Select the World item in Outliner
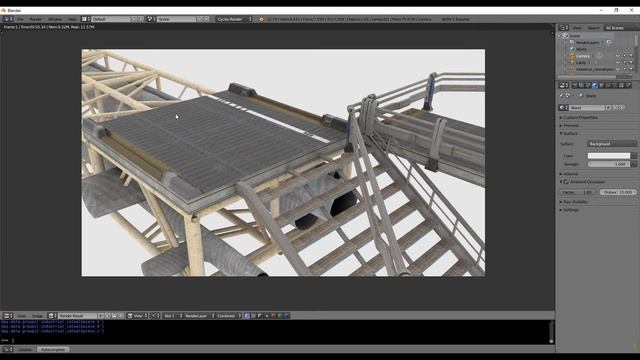Image resolution: width=640 pixels, height=360 pixels. coord(581,49)
